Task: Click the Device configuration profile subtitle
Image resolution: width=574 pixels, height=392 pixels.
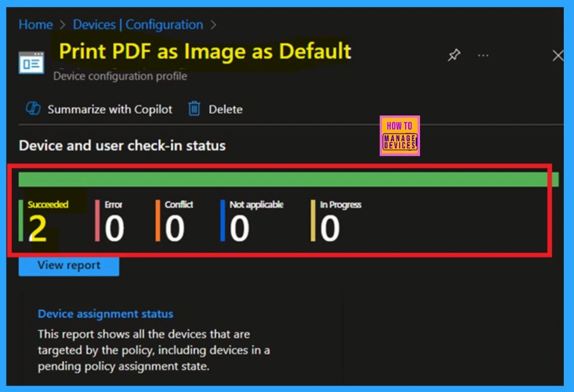Action: 120,76
